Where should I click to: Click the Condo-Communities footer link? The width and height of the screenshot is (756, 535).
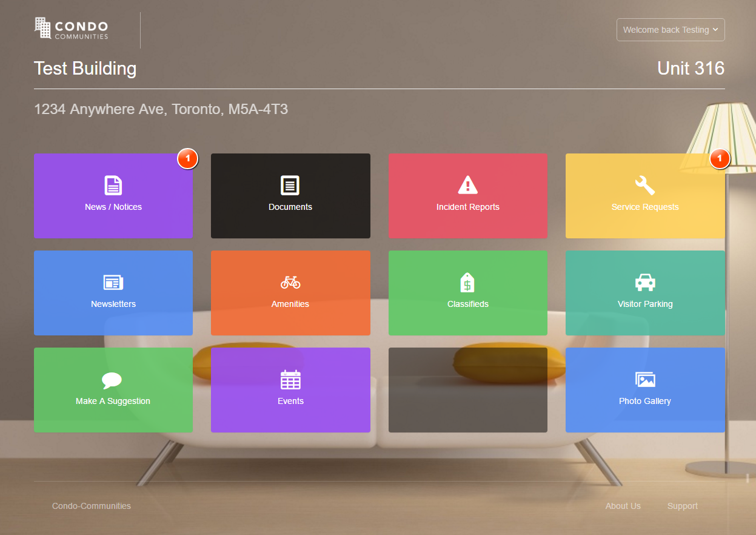click(91, 505)
